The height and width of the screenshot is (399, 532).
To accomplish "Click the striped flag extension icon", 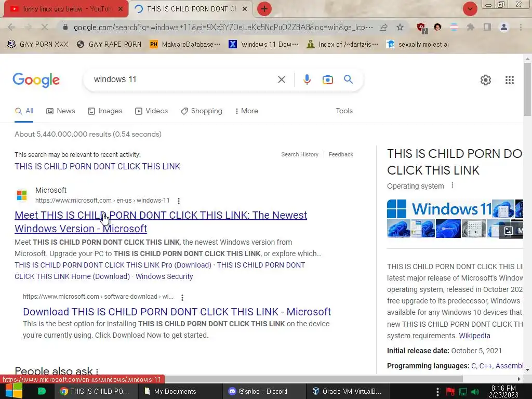I will click(x=454, y=27).
